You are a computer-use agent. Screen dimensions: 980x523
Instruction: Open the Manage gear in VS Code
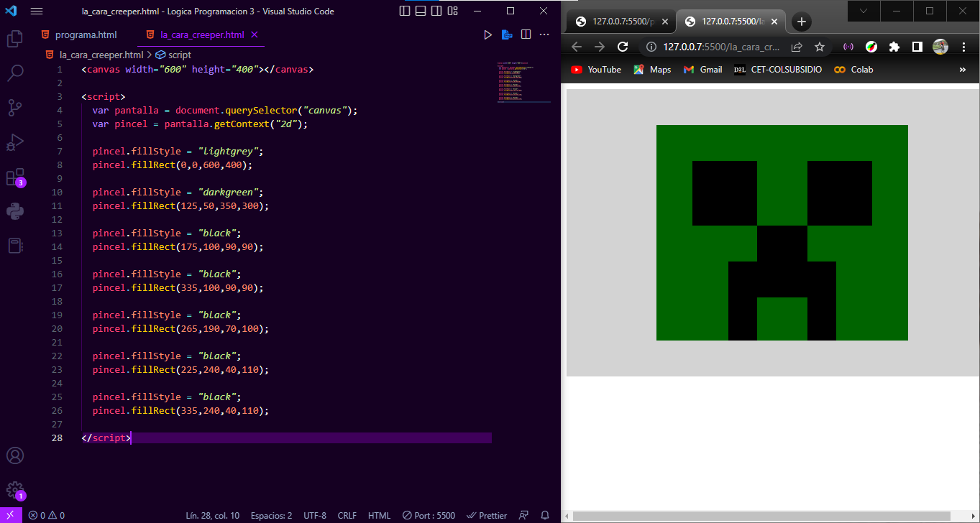[15, 491]
